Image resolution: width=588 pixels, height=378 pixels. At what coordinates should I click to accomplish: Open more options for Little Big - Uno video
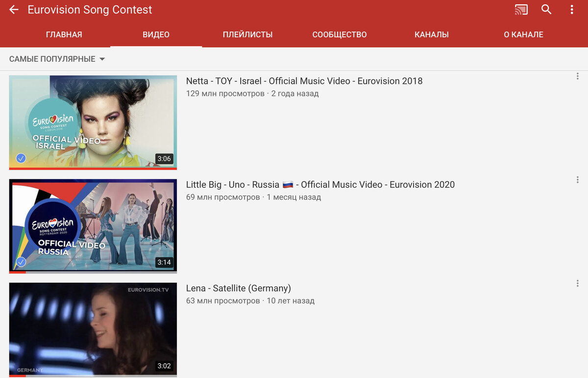[578, 180]
